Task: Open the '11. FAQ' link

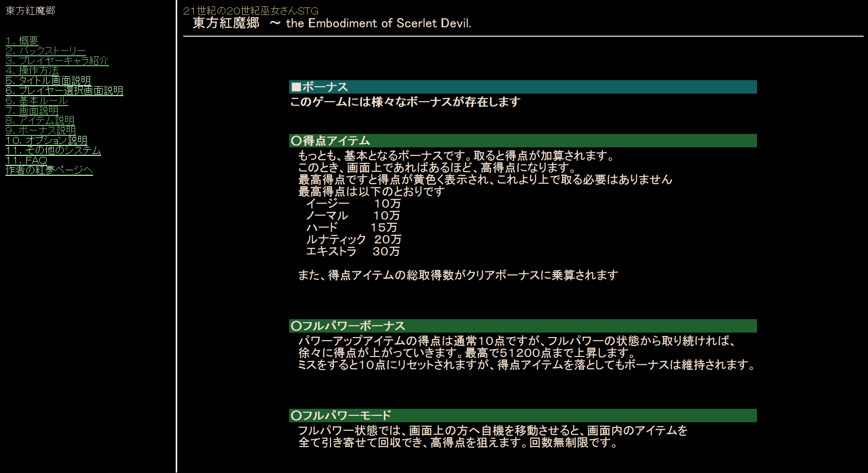Action: (x=26, y=160)
